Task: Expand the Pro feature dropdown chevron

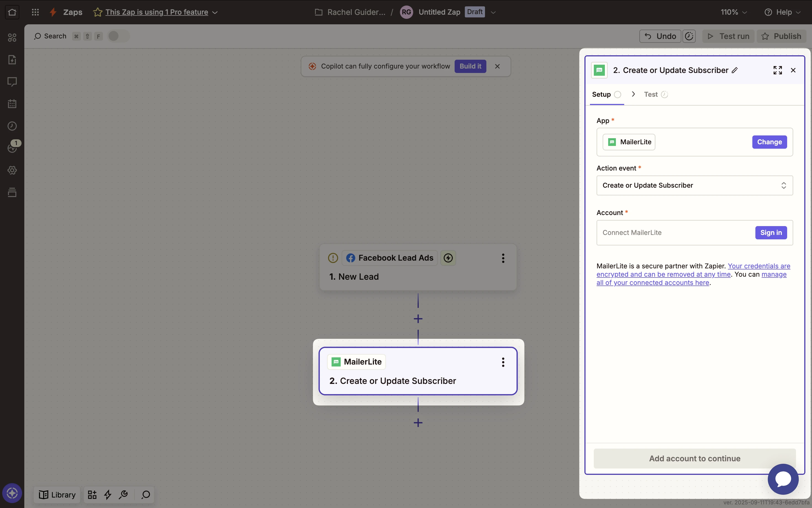Action: (x=215, y=12)
